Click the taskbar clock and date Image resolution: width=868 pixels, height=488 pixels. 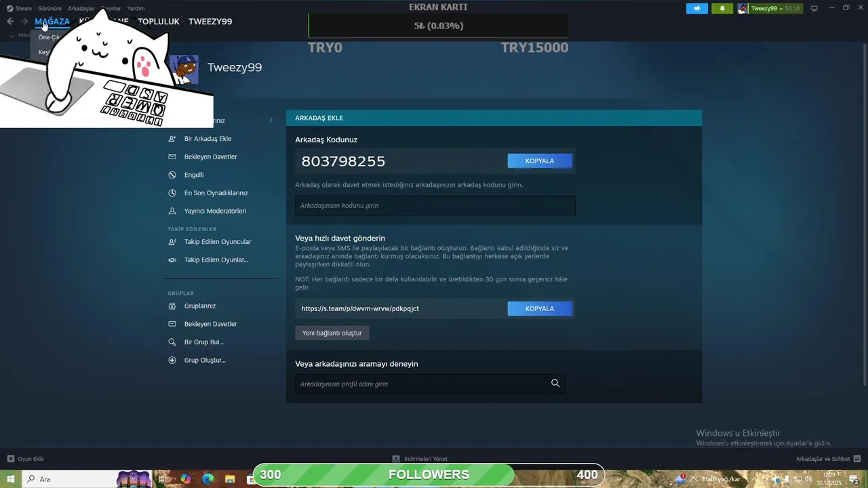pos(829,479)
